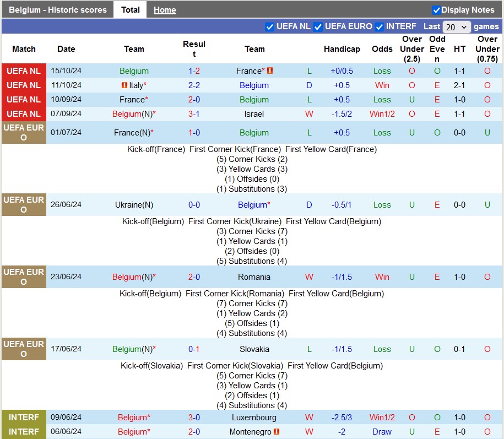Switch to the Home tab
The image size is (504, 439).
click(165, 10)
